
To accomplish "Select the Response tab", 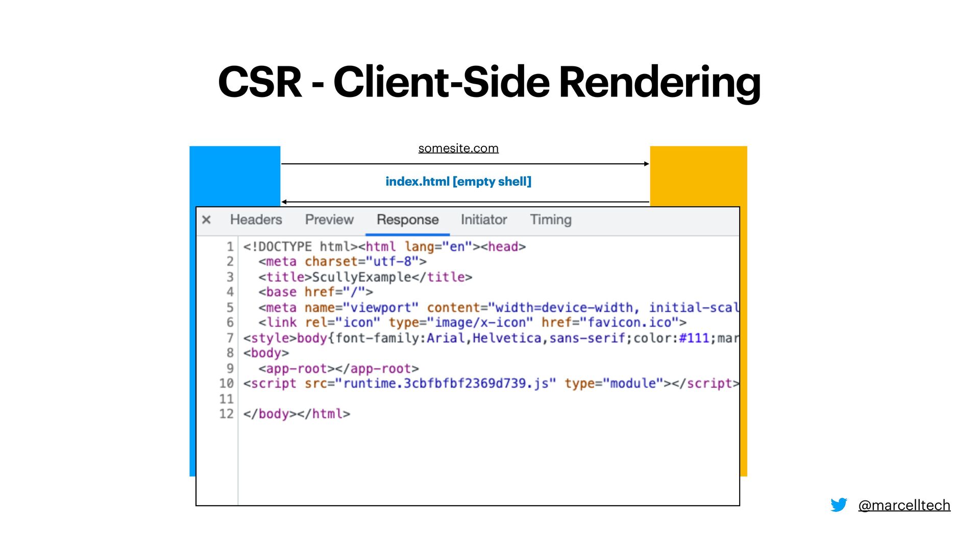I will tap(407, 220).
